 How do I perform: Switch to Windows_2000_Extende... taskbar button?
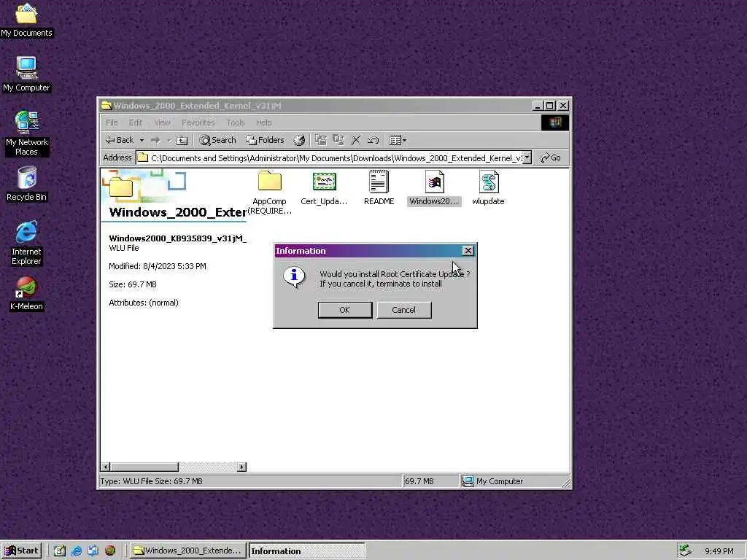[188, 551]
